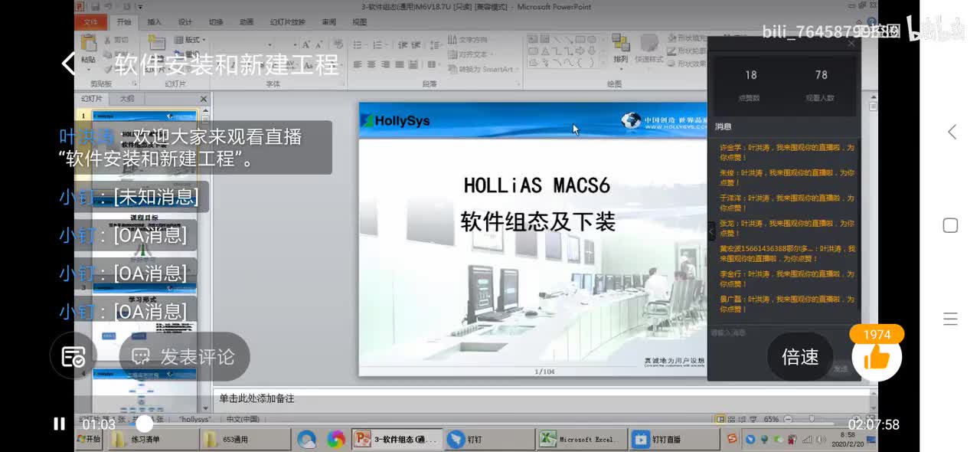Click the center align paragraph icon
Viewport: 980px width, 452px height.
372,64
